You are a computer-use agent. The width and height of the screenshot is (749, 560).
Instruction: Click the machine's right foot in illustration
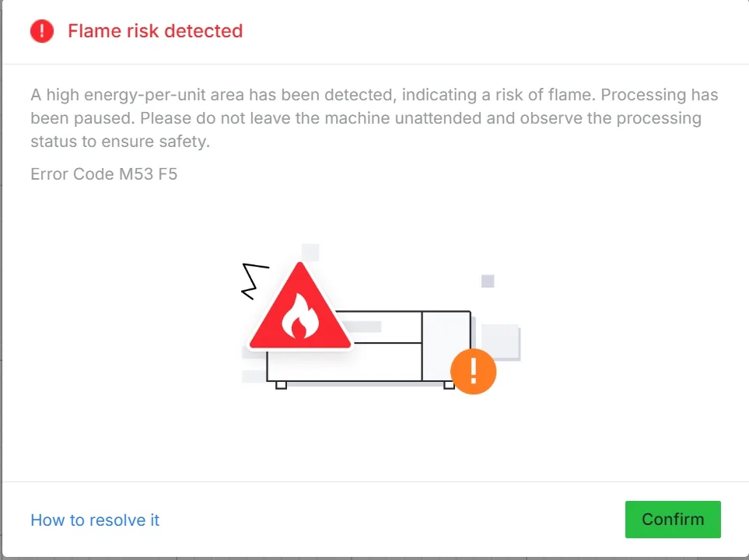tap(449, 385)
